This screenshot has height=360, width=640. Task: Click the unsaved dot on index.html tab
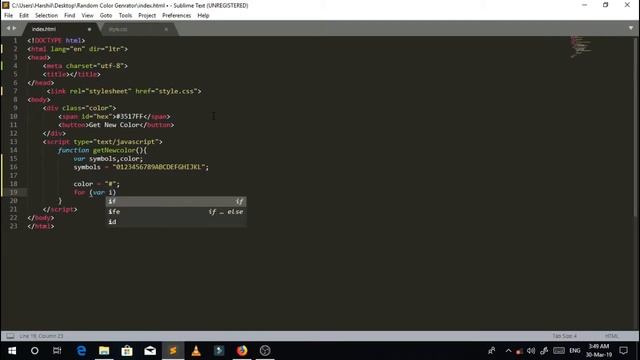pyautogui.click(x=89, y=29)
